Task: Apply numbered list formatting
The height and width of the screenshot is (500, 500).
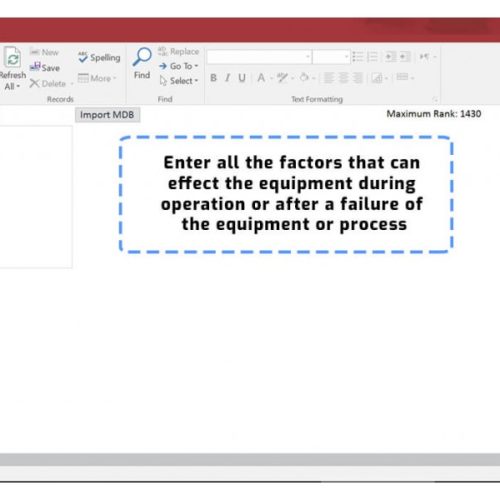Action: point(372,57)
